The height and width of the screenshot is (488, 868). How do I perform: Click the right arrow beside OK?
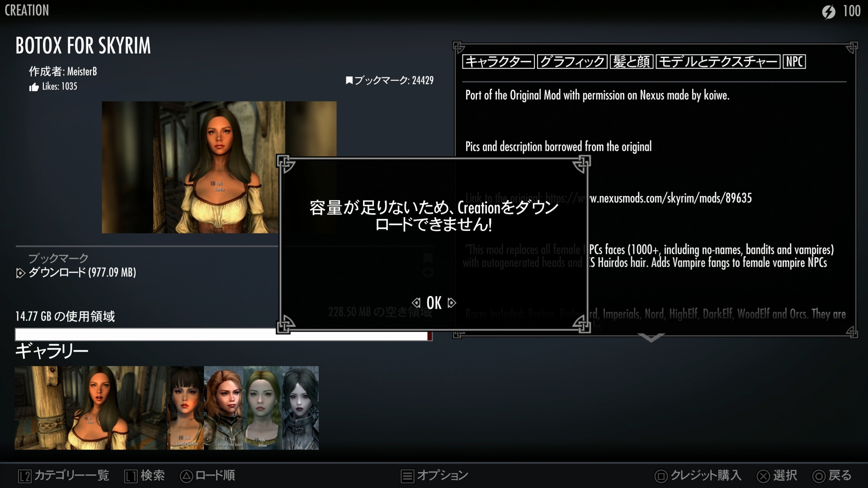(x=452, y=303)
